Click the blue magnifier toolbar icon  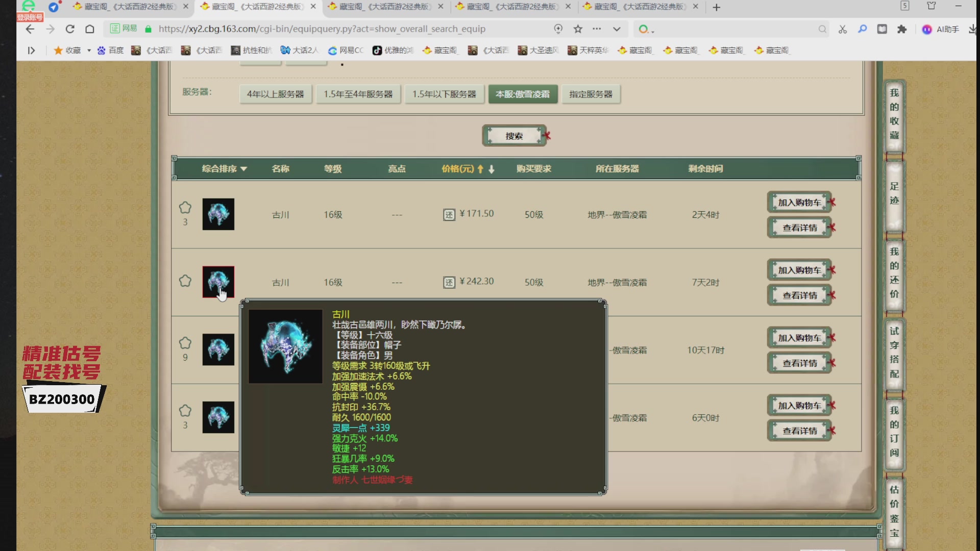(863, 29)
